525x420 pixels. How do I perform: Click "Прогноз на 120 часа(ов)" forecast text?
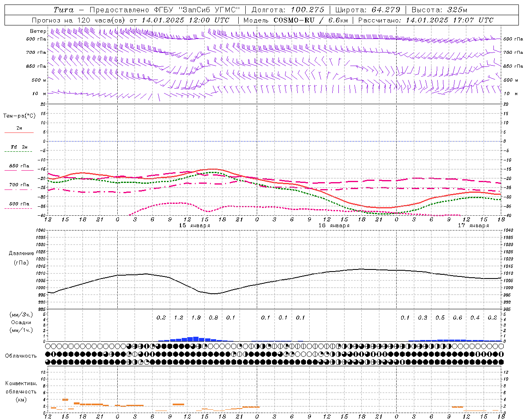tap(79, 20)
